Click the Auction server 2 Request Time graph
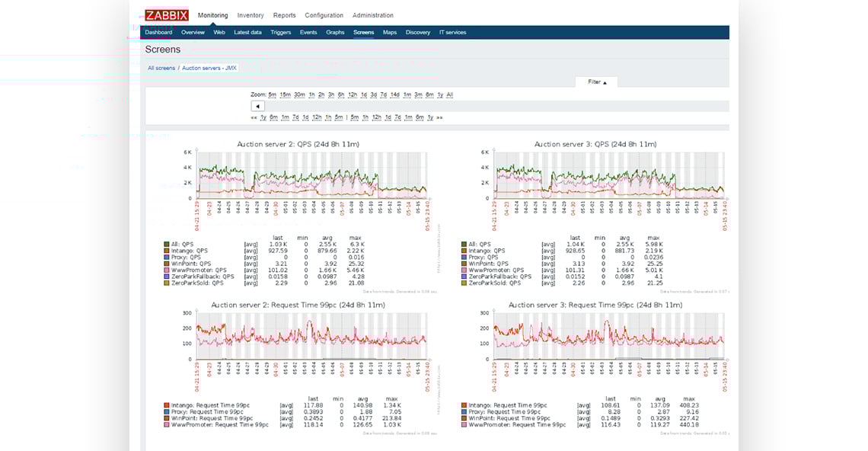Viewport: 868px width, 451px height. [312, 336]
